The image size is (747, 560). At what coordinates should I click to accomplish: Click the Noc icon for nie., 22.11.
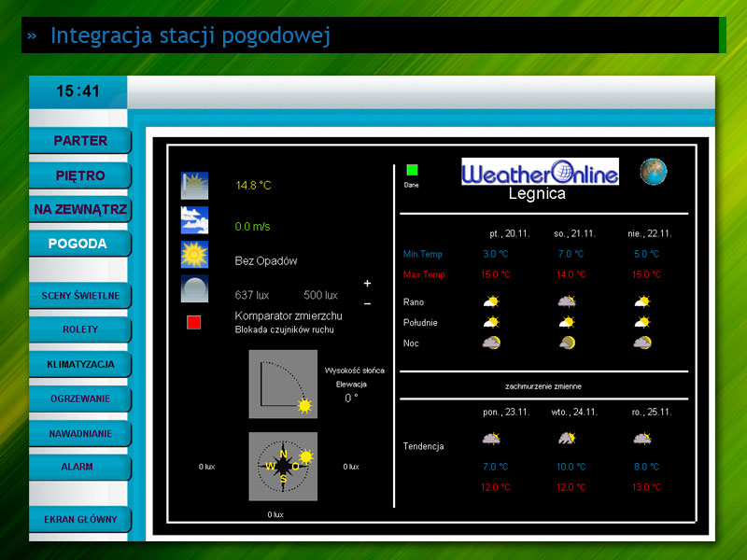642,343
